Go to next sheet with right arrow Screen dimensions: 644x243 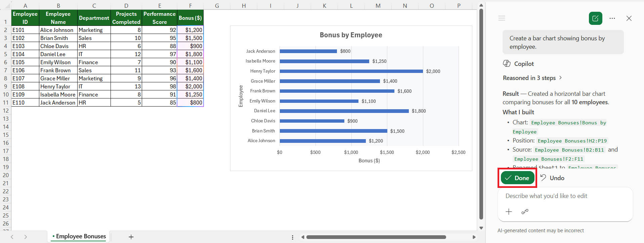tap(26, 237)
